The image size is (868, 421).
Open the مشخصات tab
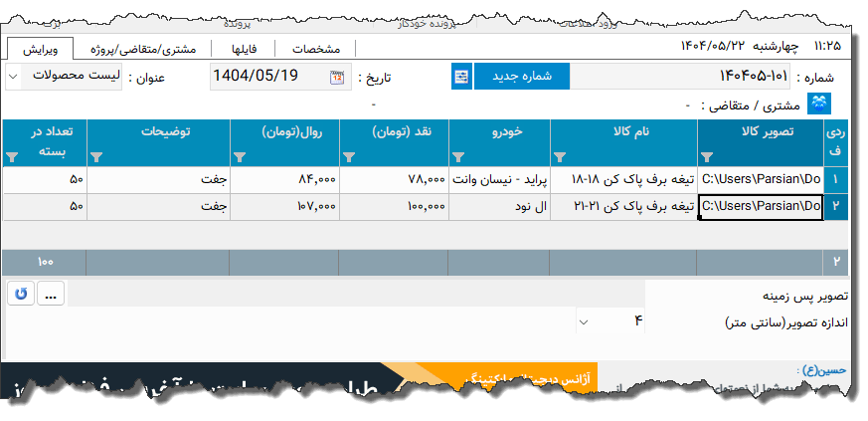click(x=316, y=50)
